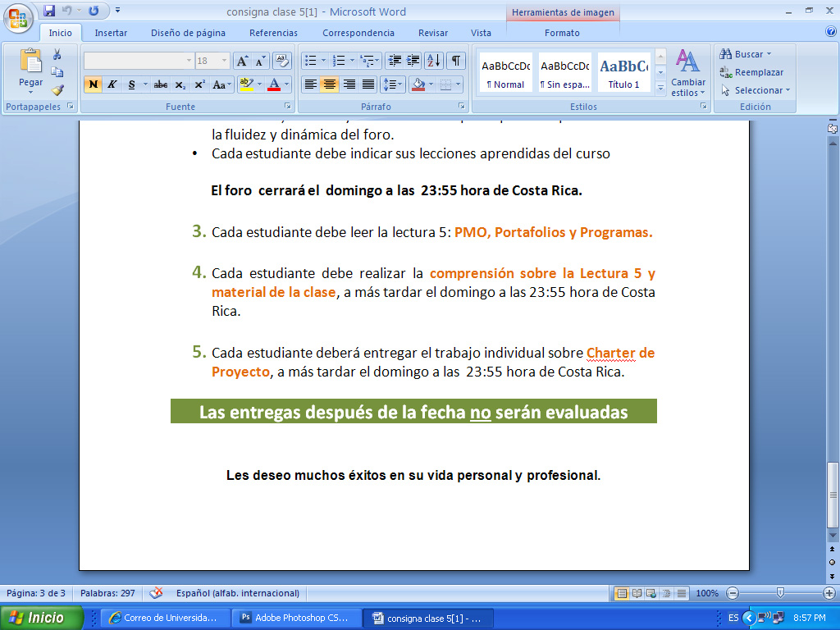Decrease paragraph indent
The width and height of the screenshot is (840, 630).
coord(395,61)
